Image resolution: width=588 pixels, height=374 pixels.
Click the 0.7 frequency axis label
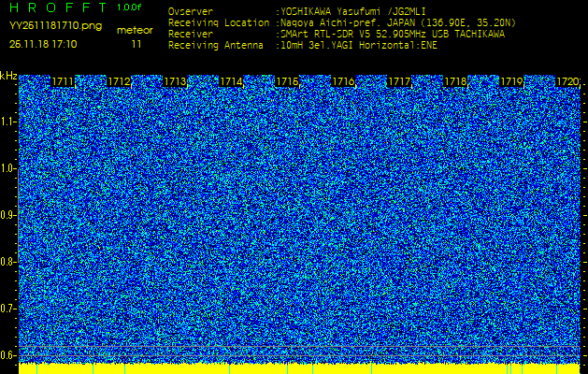tap(7, 309)
